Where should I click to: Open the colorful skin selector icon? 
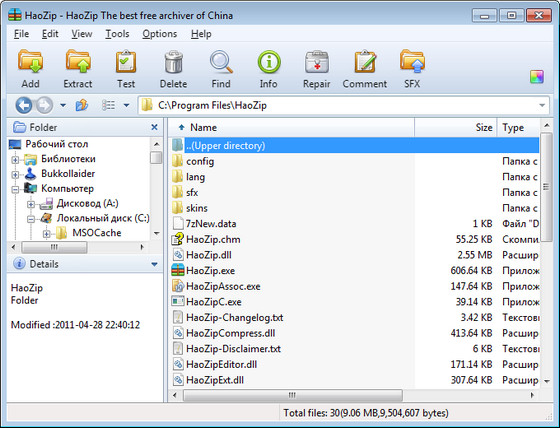(x=536, y=76)
